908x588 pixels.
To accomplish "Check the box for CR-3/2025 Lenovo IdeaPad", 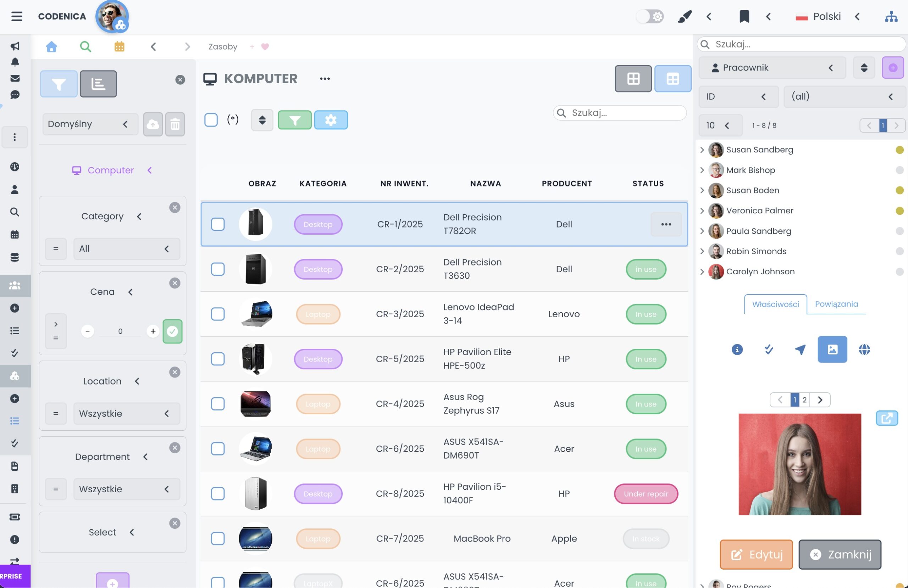I will [218, 314].
